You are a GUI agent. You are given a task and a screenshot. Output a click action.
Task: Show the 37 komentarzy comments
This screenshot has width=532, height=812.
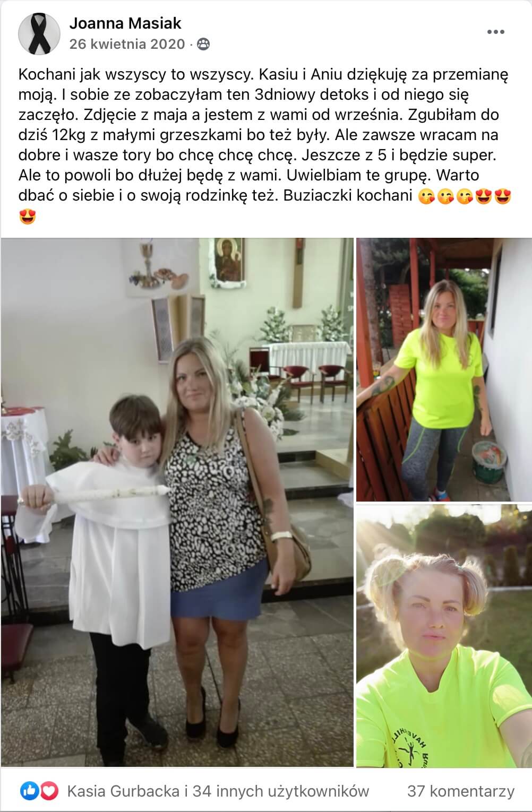point(461,791)
